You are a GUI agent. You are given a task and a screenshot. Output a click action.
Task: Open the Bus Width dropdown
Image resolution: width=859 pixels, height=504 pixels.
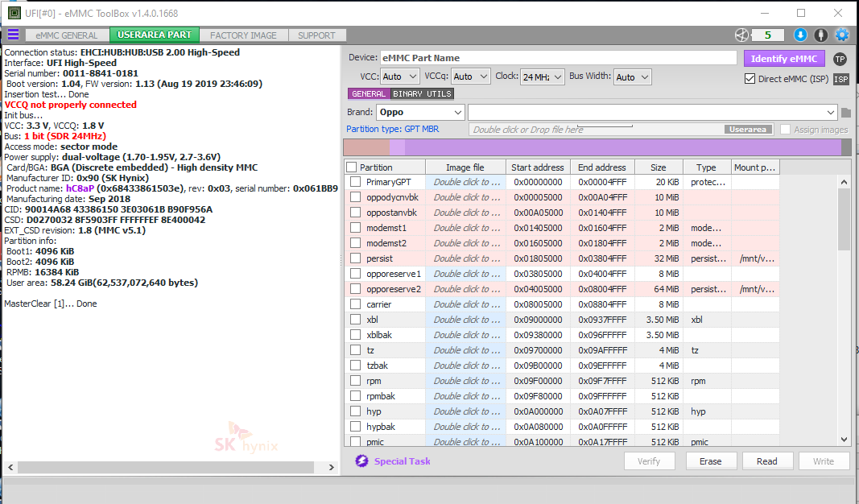[x=632, y=76]
